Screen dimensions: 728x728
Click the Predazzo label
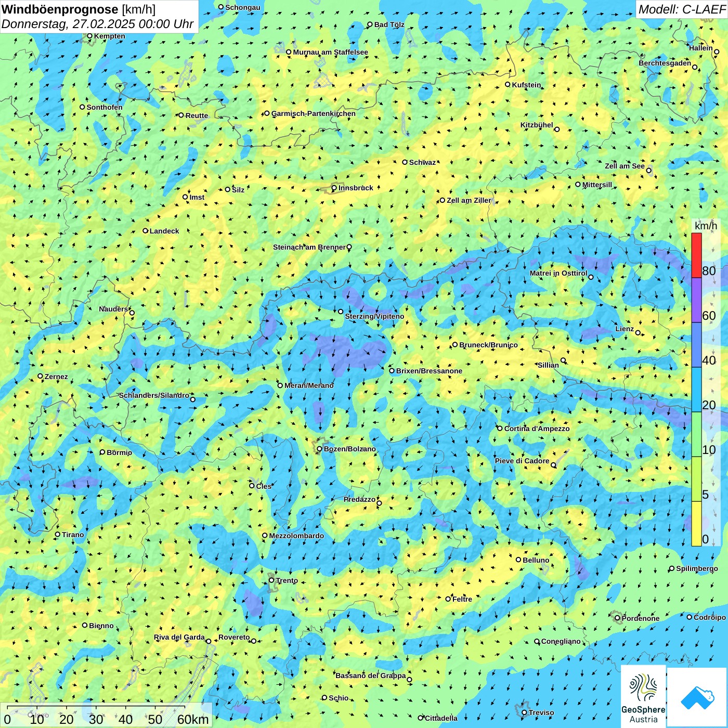tap(359, 499)
